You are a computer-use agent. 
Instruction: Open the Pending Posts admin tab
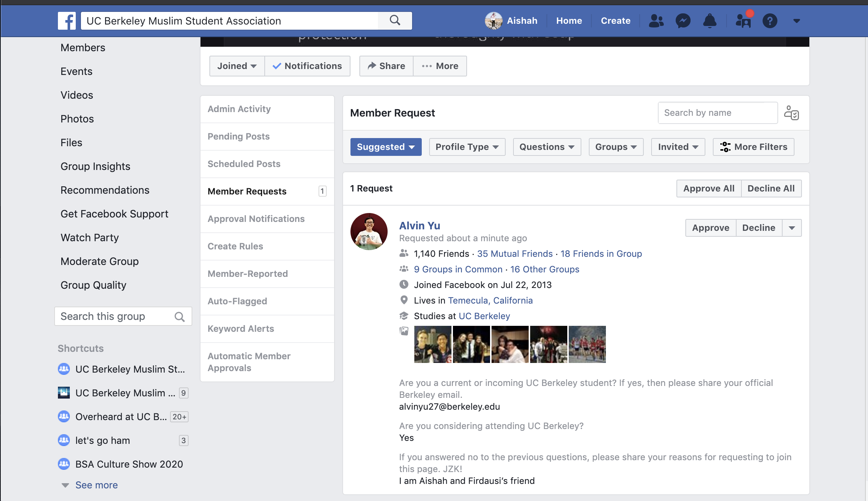(x=239, y=137)
